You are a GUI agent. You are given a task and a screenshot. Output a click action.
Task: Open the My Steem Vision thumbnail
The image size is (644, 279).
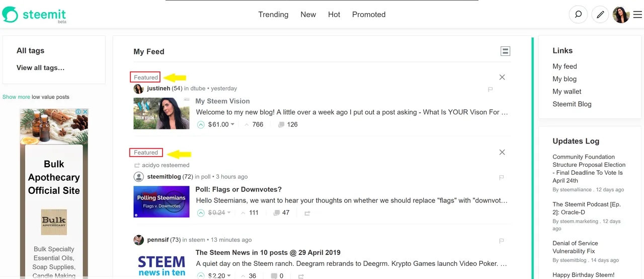162,113
